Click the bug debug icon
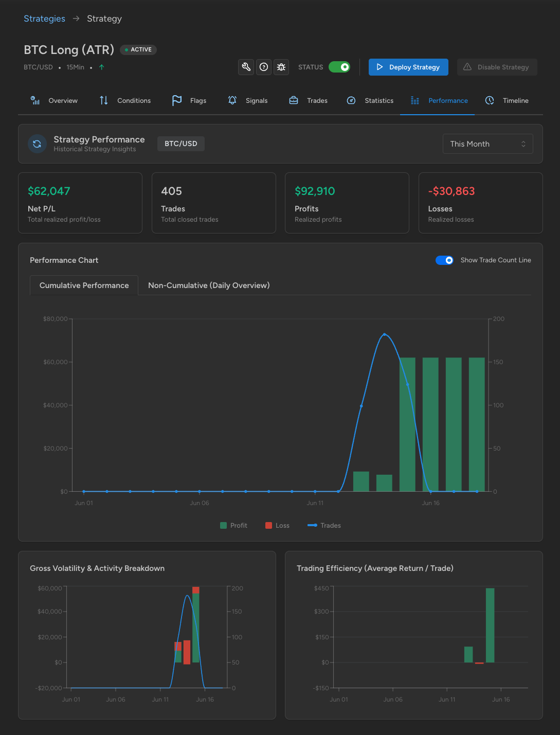The image size is (560, 735). [281, 67]
